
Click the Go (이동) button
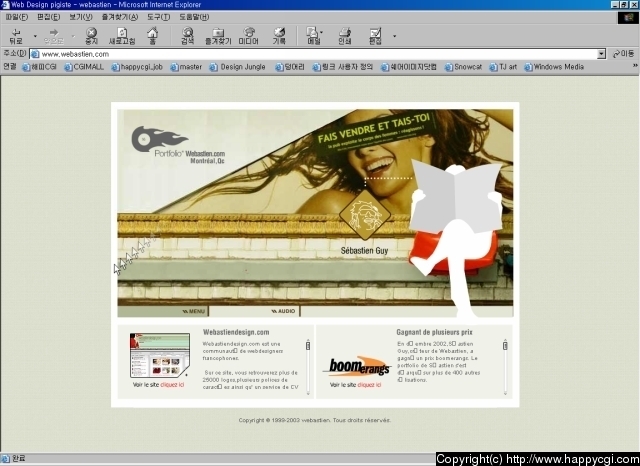click(623, 54)
